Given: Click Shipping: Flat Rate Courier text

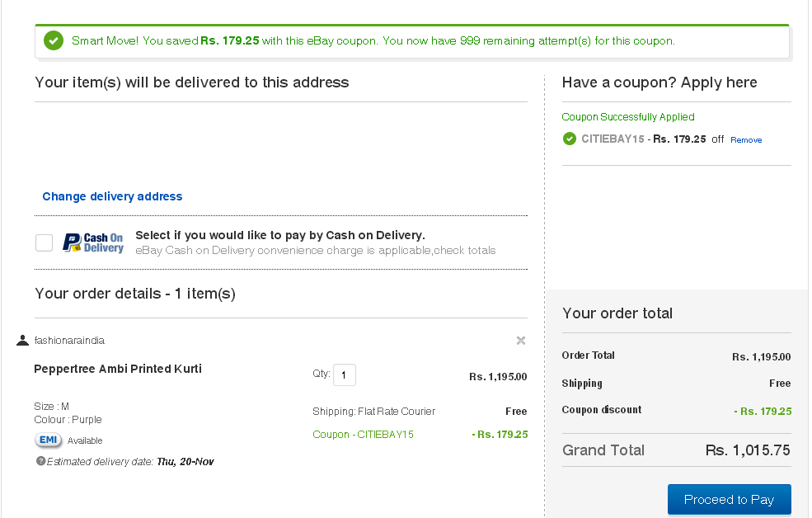Looking at the screenshot, I should (374, 412).
